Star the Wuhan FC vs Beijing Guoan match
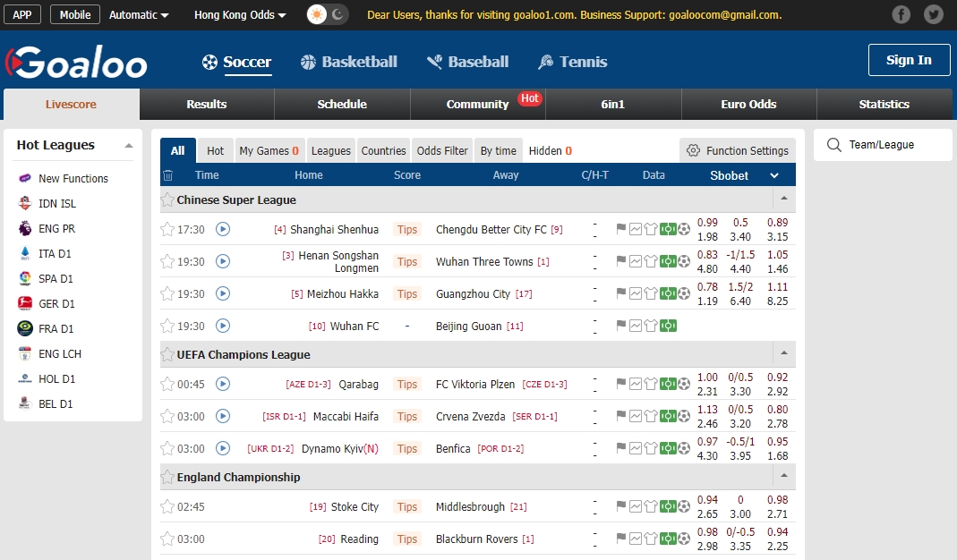957x560 pixels. point(167,327)
